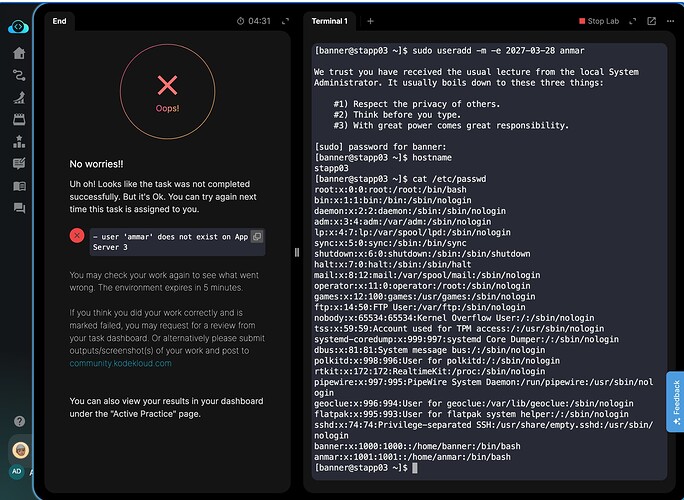Click the tss:x:59:59 passwd entry
684x500 pixels.
tap(459, 329)
